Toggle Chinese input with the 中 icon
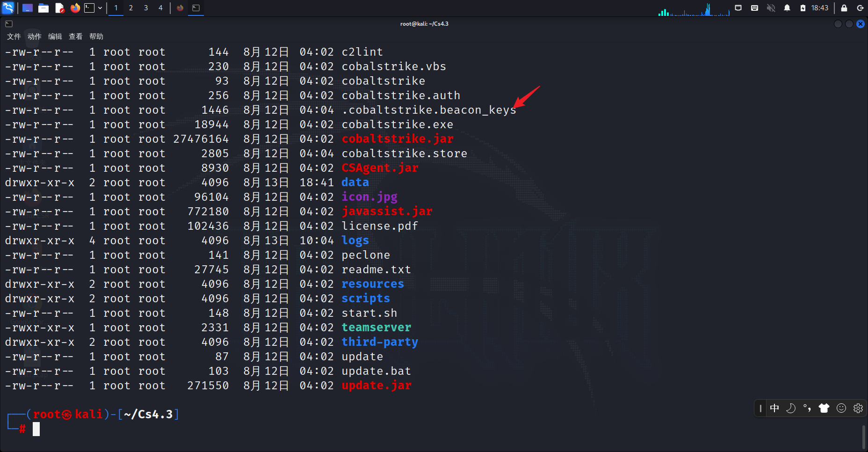This screenshot has height=452, width=868. click(x=775, y=408)
